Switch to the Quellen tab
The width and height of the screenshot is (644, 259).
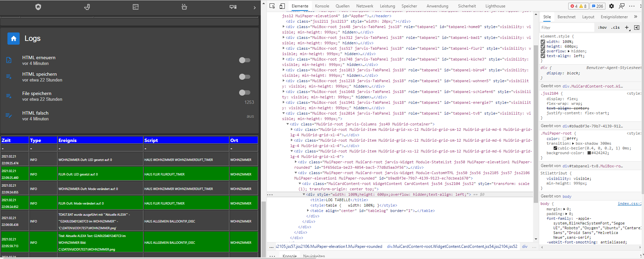point(343,6)
